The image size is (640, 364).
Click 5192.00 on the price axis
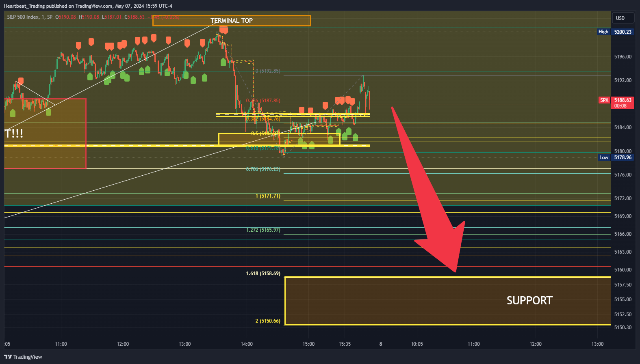point(623,80)
